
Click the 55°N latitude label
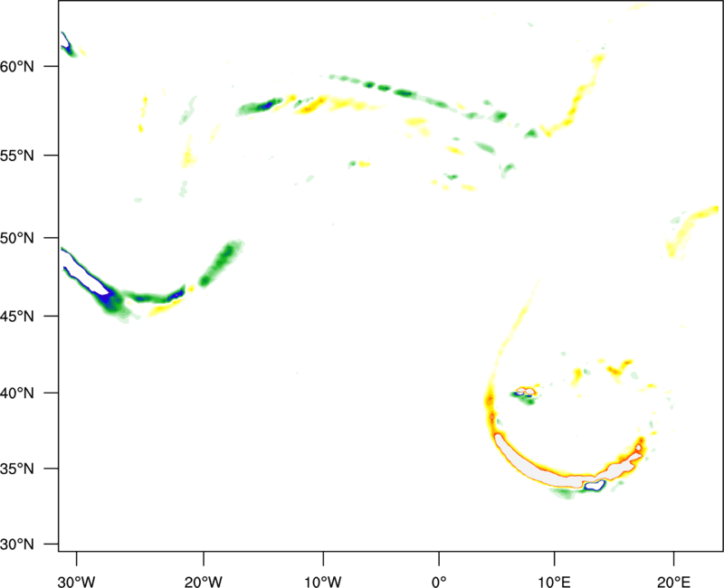click(17, 156)
